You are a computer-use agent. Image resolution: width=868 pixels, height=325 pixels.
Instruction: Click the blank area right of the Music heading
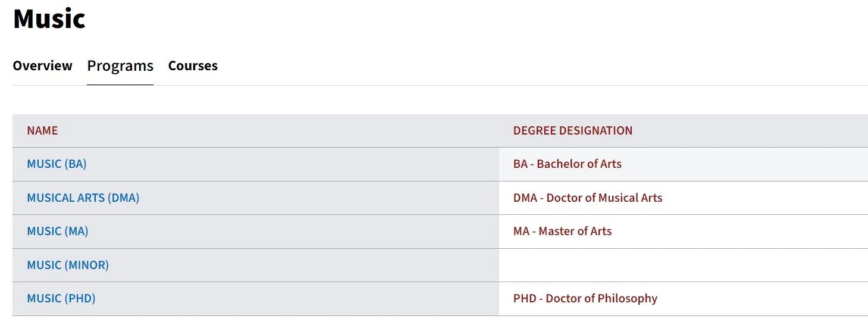[x=476, y=18]
